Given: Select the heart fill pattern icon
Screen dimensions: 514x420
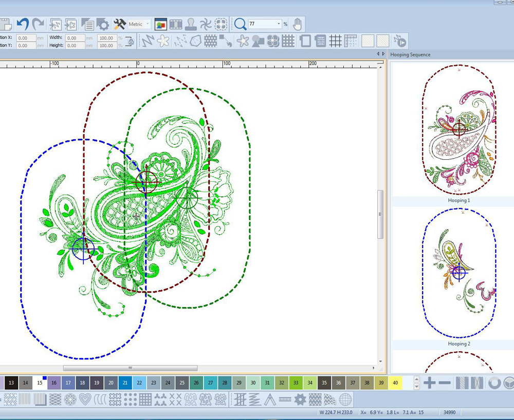Looking at the screenshot, I should click(x=85, y=399).
